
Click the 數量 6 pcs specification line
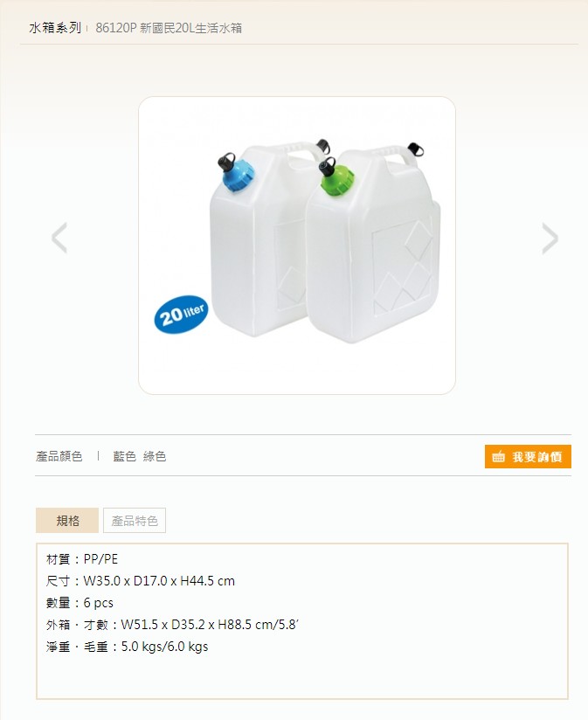[80, 603]
